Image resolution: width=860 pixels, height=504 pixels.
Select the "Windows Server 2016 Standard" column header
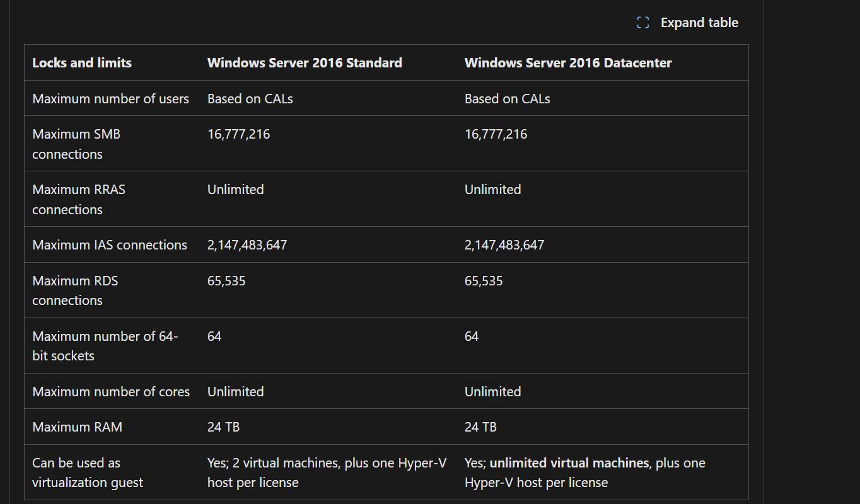[305, 62]
